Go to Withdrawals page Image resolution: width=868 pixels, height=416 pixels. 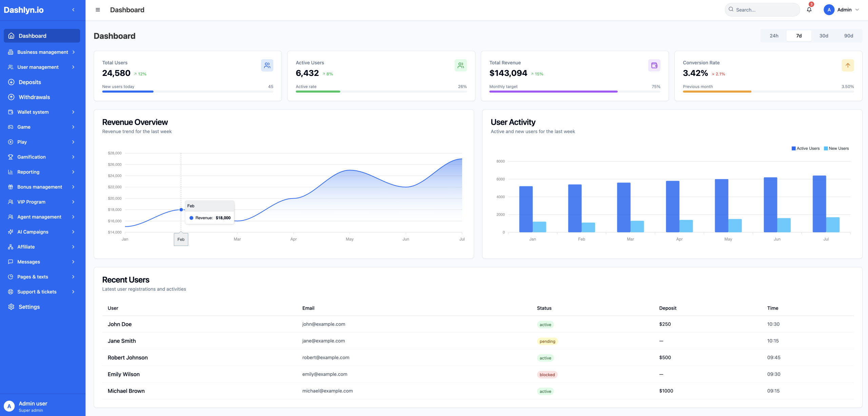tap(34, 97)
